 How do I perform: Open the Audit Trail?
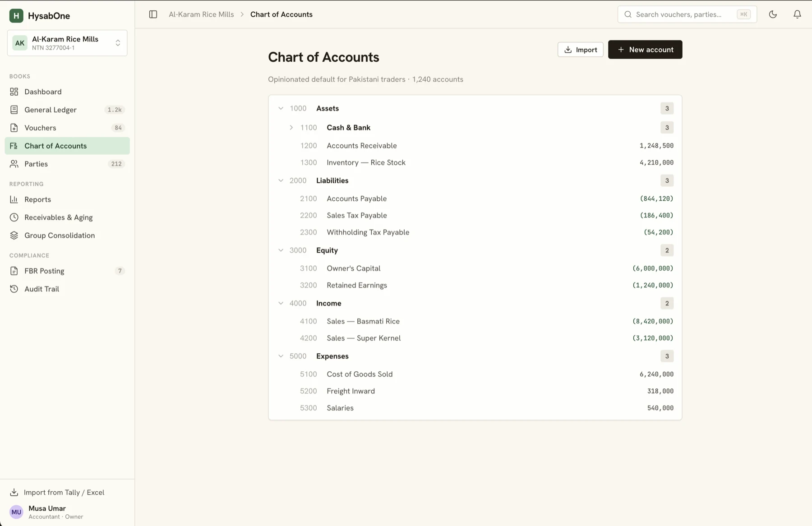click(67, 289)
